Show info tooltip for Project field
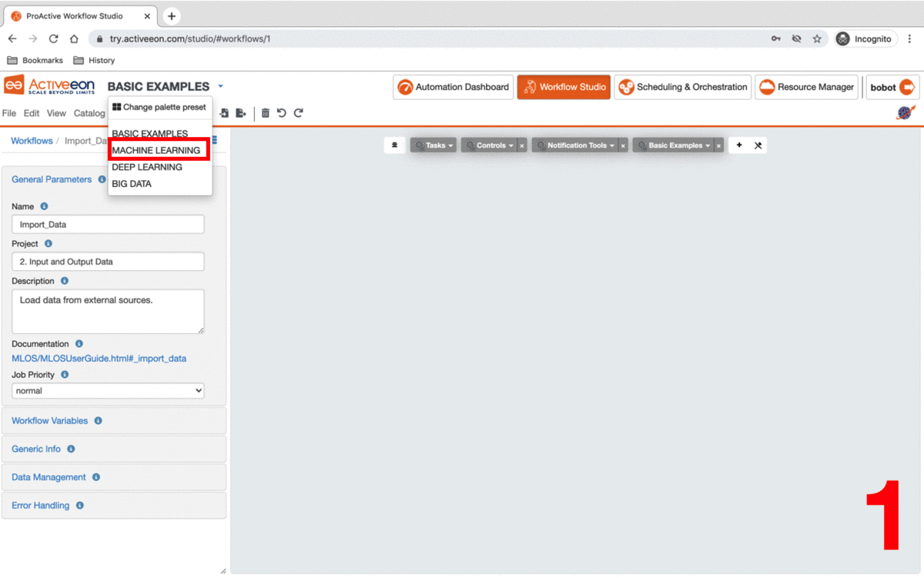924x578 pixels. click(x=49, y=244)
